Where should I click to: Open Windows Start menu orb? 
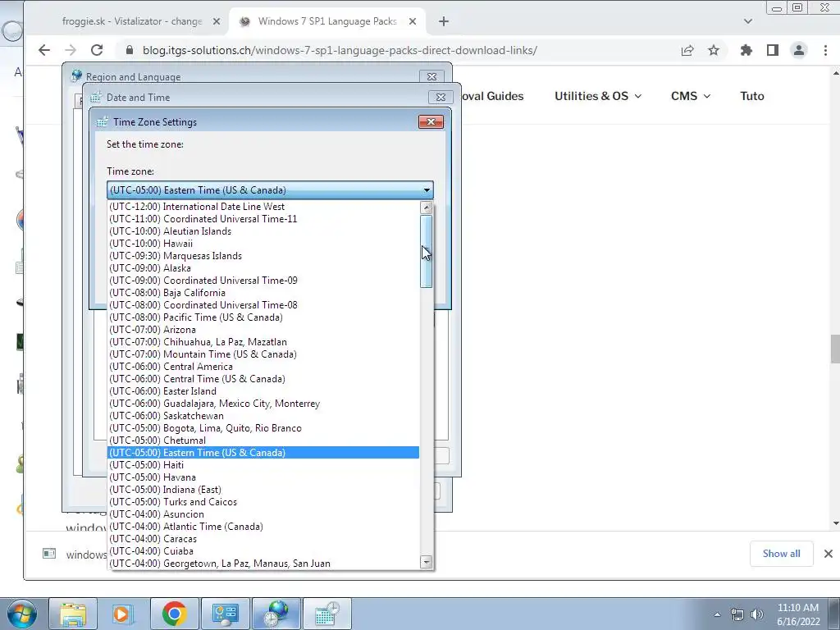click(22, 614)
